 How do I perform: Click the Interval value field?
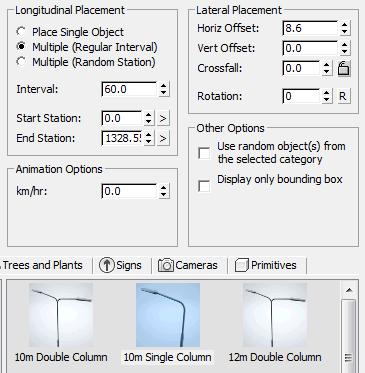coord(129,89)
